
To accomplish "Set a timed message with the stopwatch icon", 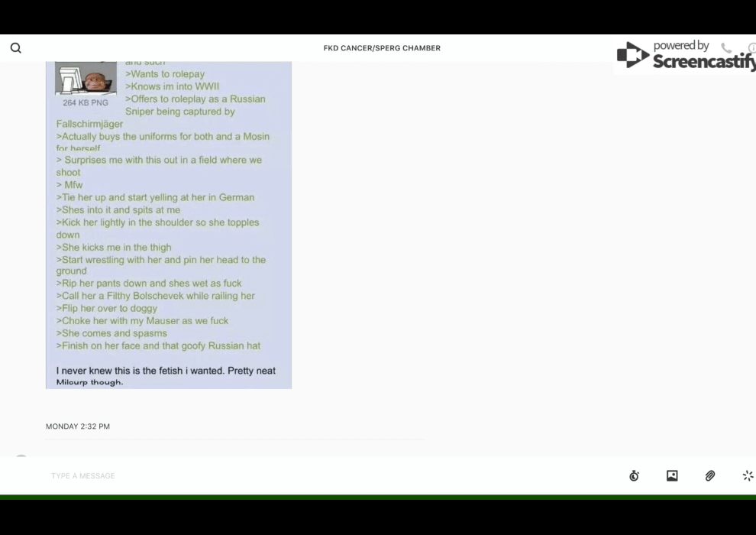I will click(634, 476).
